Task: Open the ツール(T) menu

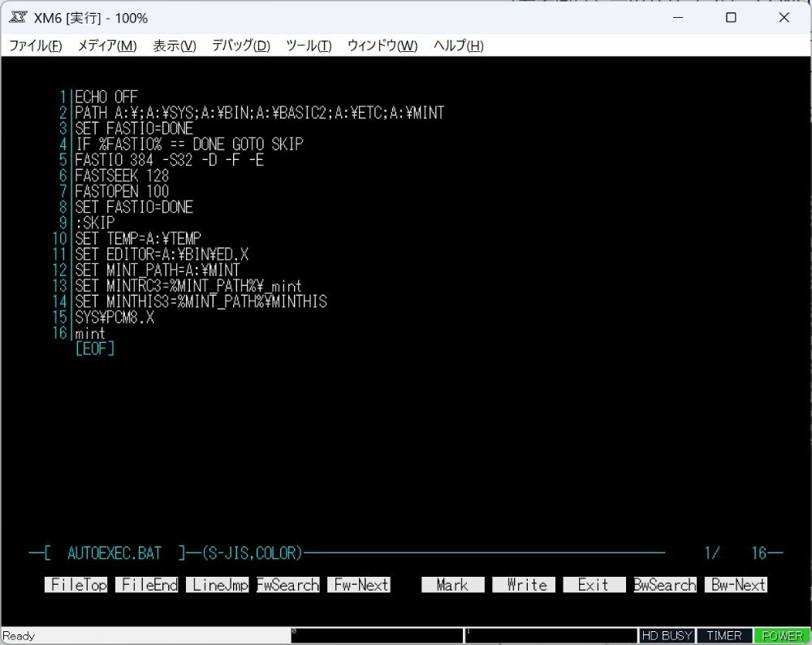Action: 309,45
